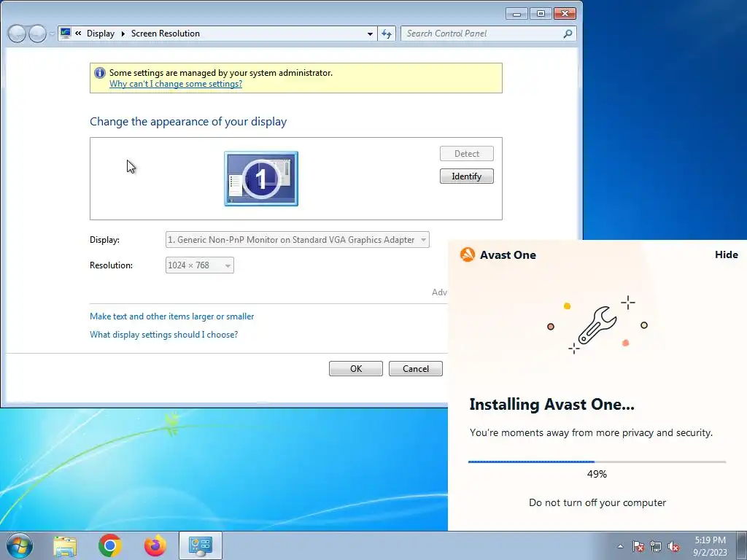This screenshot has width=747, height=560.
Task: Open Firefox from taskbar
Action: 155,545
